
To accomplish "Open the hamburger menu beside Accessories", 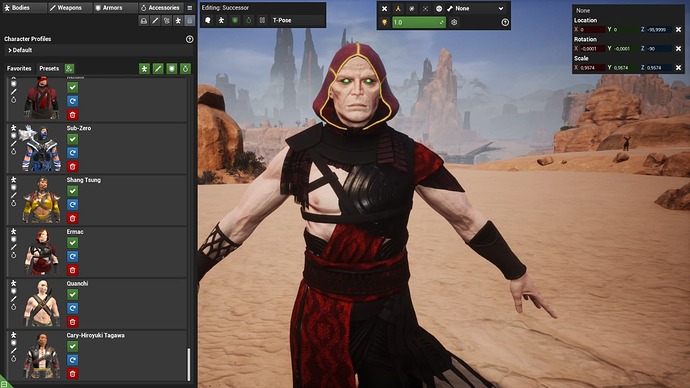I will pyautogui.click(x=190, y=7).
